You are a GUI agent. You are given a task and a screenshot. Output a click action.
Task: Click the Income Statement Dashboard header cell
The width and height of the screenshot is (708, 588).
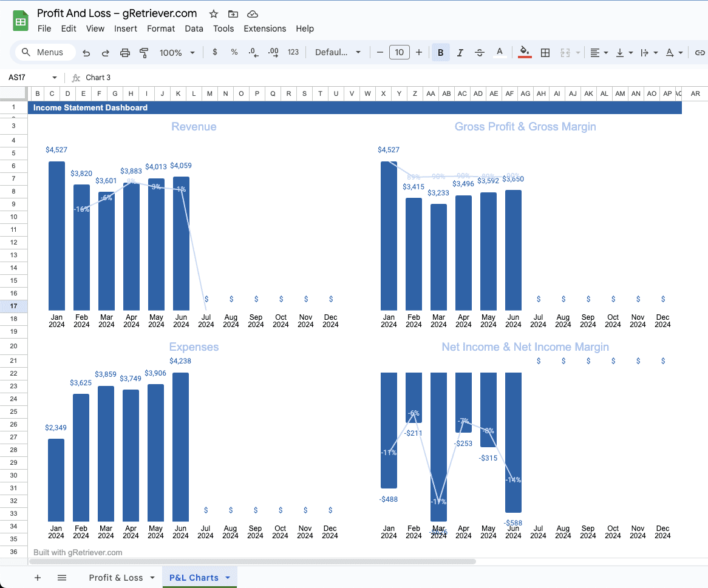[x=355, y=107]
